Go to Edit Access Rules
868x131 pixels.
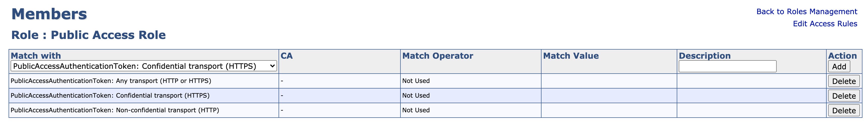click(825, 24)
